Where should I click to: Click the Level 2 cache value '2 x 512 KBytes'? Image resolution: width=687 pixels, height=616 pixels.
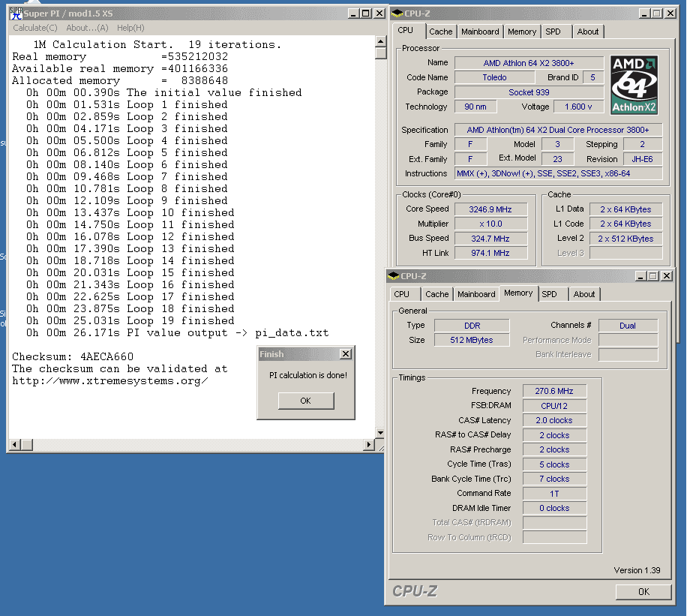click(x=625, y=239)
